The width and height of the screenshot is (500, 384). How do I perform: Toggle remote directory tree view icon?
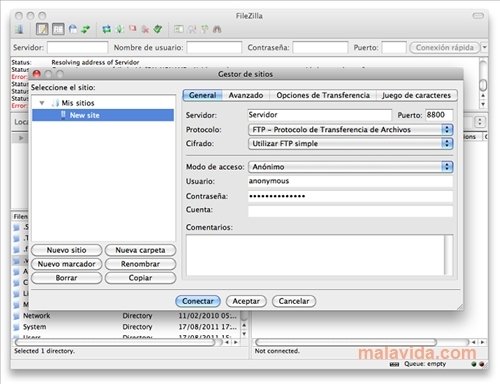tap(73, 29)
